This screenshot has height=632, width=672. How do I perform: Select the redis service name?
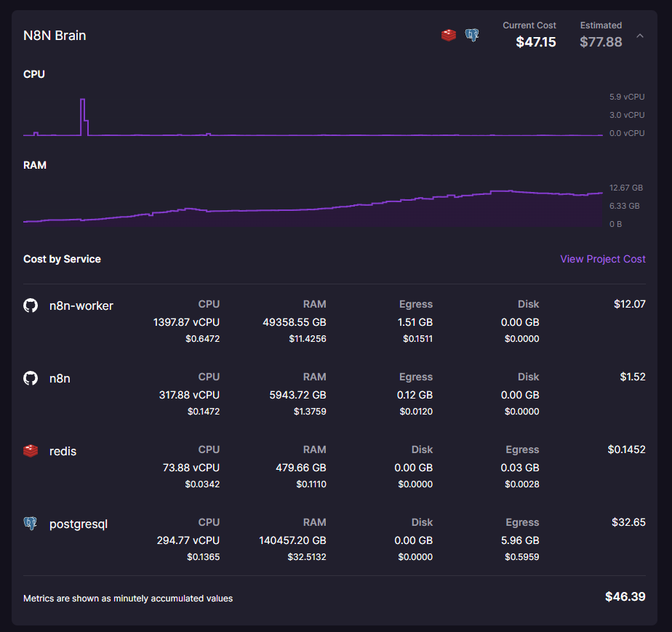click(x=63, y=451)
